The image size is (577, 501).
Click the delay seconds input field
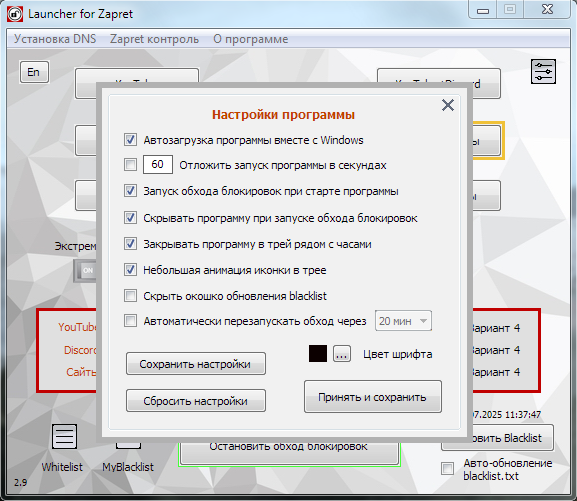click(x=157, y=165)
